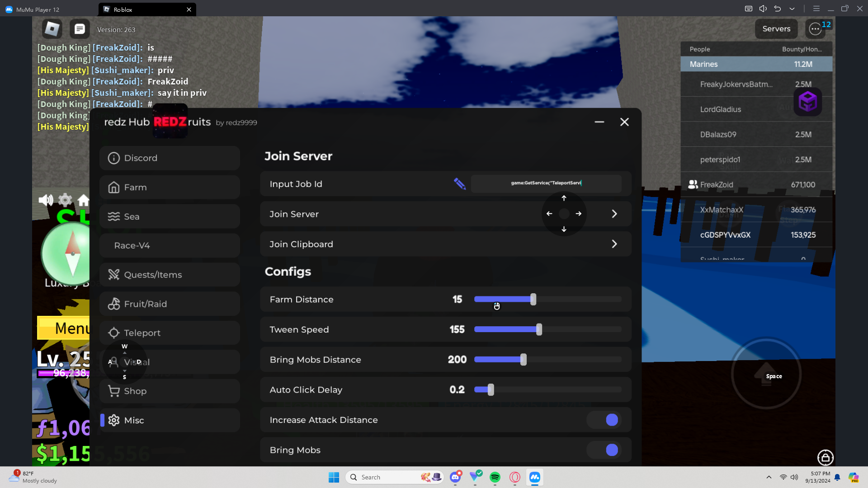Open the Teleport tab
The image size is (868, 488).
[x=170, y=333]
